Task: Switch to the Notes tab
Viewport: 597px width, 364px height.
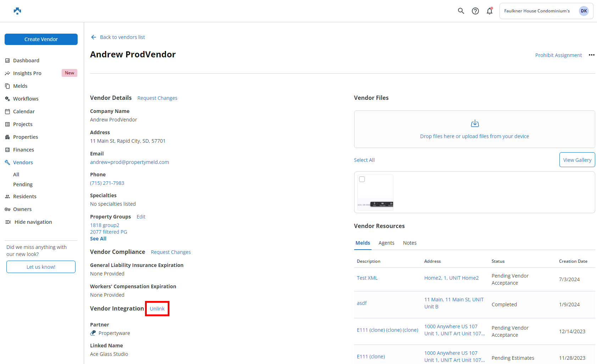Action: pos(409,243)
